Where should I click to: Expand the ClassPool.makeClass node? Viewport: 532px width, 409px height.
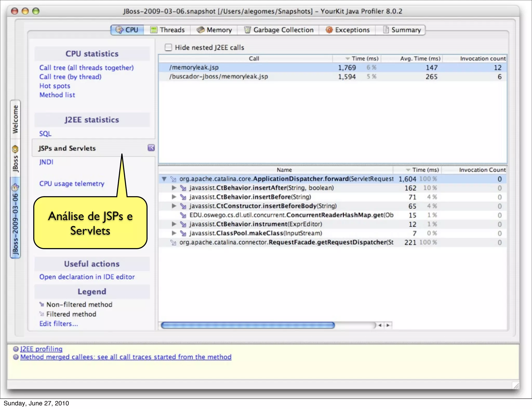174,233
